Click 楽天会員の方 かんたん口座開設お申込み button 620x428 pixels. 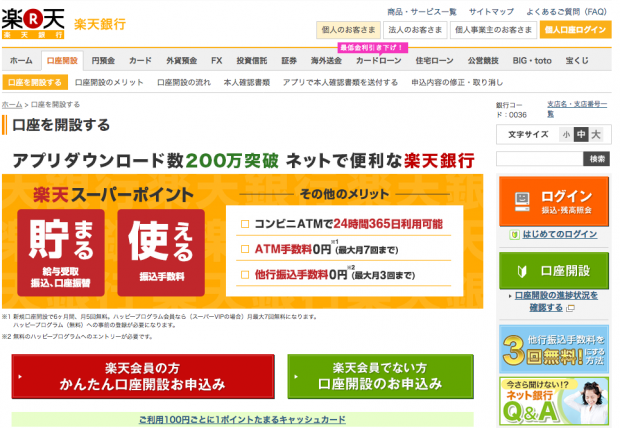(x=143, y=377)
